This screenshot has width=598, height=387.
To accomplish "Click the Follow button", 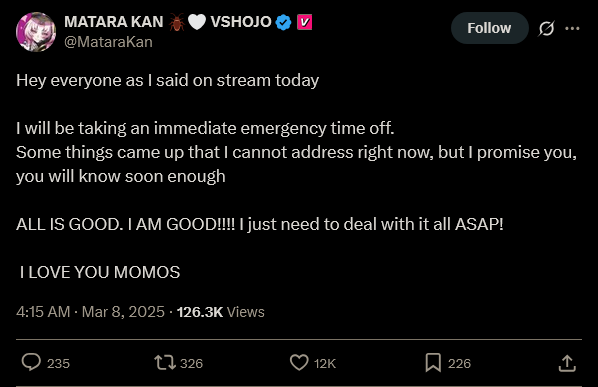I will 489,28.
